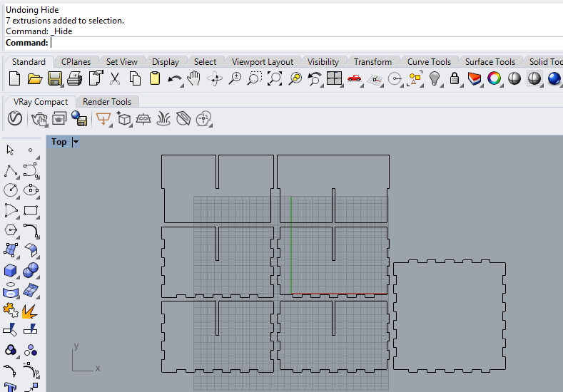Click the Top viewport title label
The width and height of the screenshot is (563, 392).
pos(59,142)
